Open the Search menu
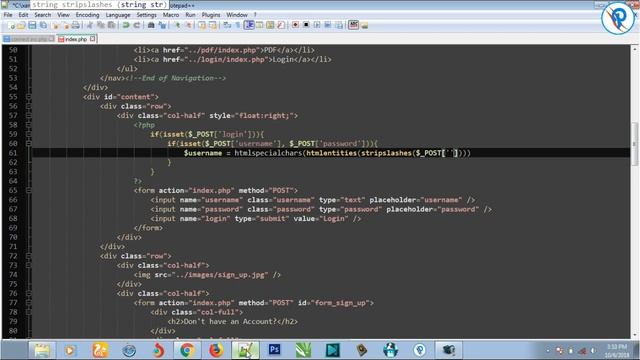The width and height of the screenshot is (640, 360). pos(42,15)
